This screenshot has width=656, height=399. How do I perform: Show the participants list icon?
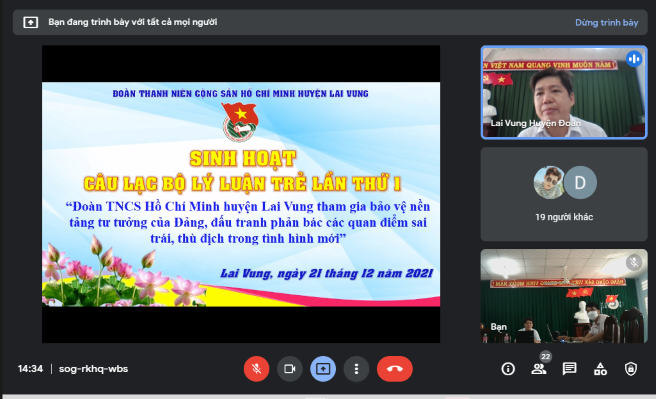coord(539,369)
